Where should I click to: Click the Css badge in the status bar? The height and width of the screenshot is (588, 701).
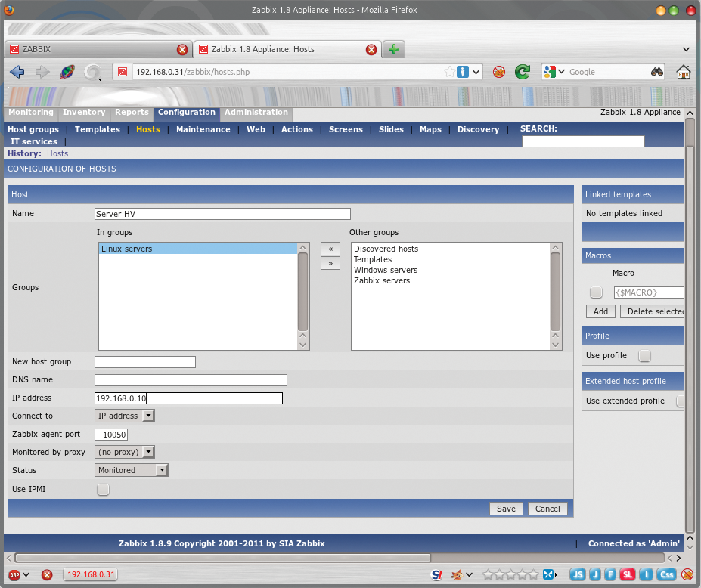tap(666, 574)
